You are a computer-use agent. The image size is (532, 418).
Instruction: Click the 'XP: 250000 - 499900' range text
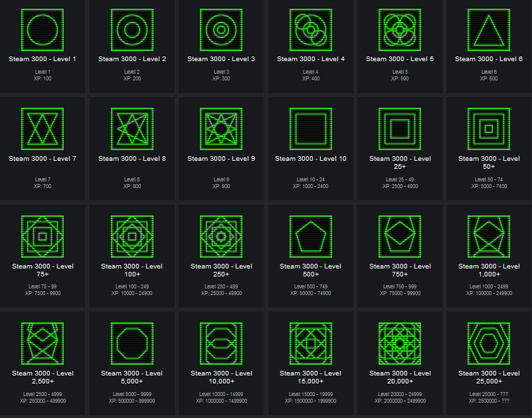pos(43,401)
